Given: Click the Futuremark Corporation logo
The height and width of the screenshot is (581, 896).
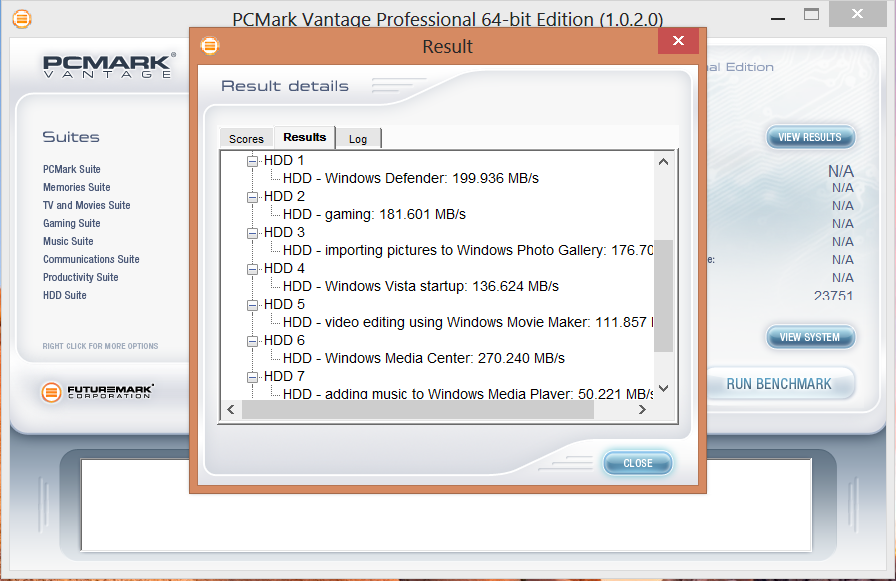Looking at the screenshot, I should pyautogui.click(x=98, y=392).
